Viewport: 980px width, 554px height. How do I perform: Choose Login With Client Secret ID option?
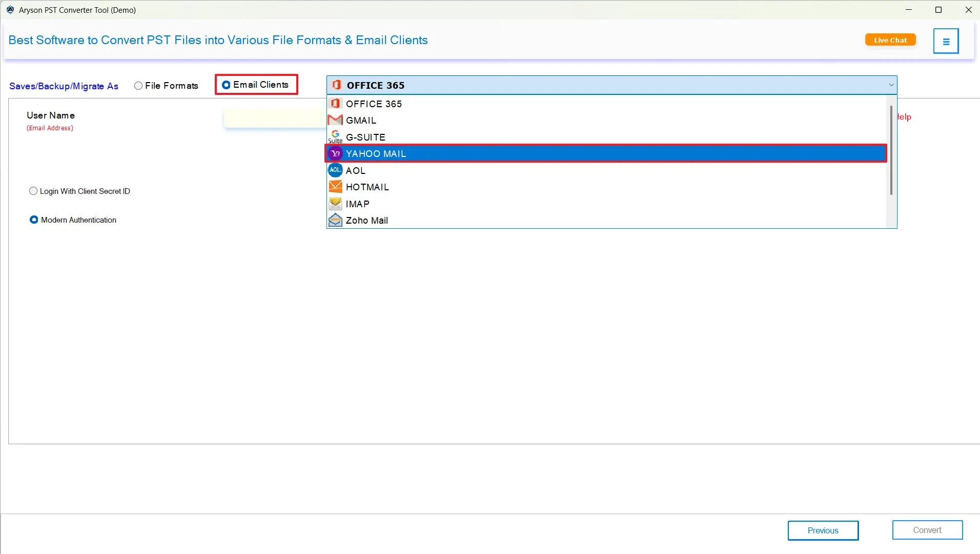[33, 191]
